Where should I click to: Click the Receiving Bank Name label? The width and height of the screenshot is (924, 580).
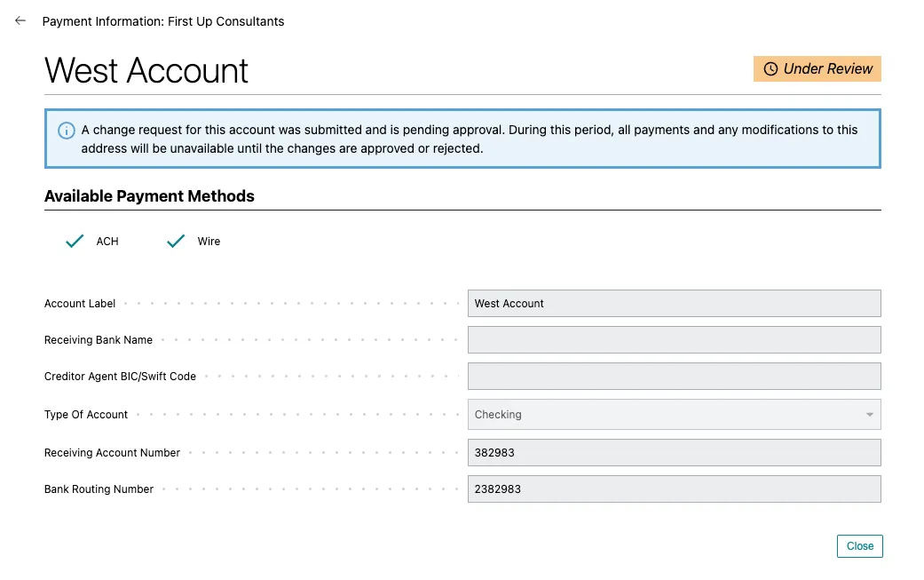[x=98, y=340]
